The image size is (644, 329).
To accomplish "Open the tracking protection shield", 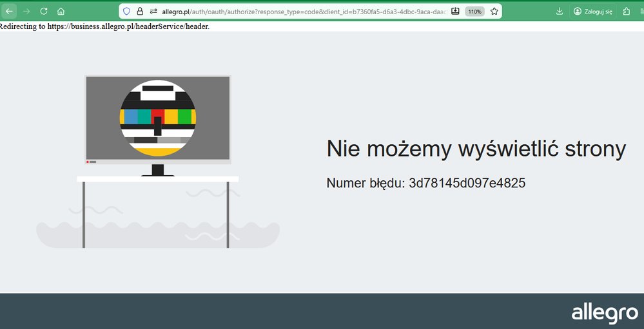I will point(126,12).
